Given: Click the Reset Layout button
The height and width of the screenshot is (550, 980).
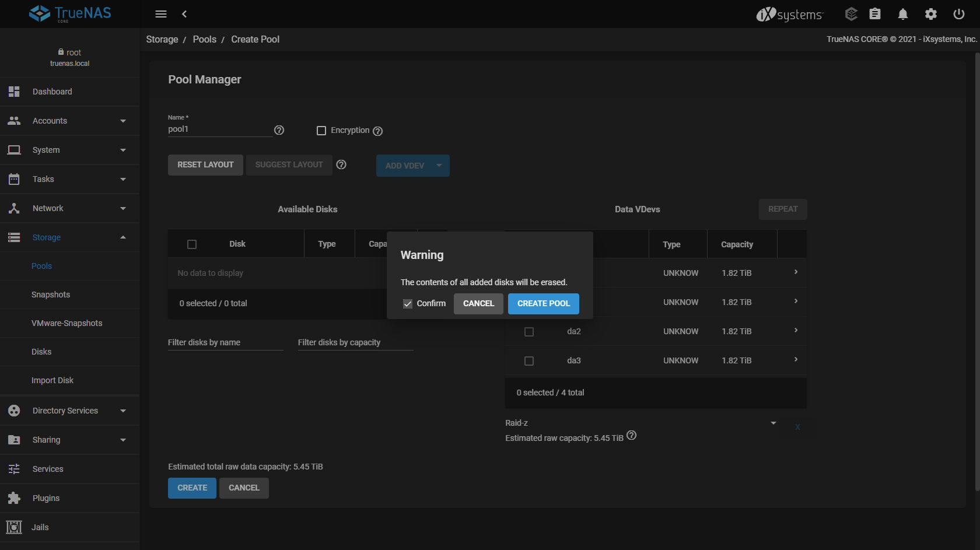Looking at the screenshot, I should pos(205,165).
